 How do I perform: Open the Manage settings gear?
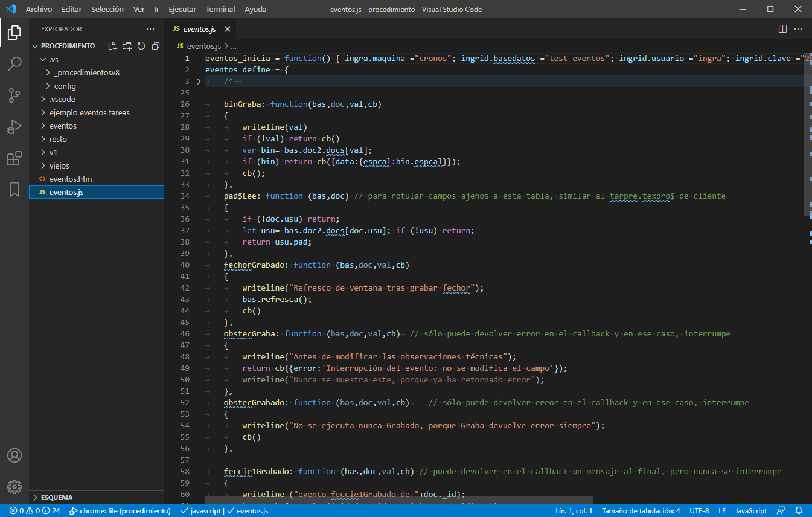(14, 486)
